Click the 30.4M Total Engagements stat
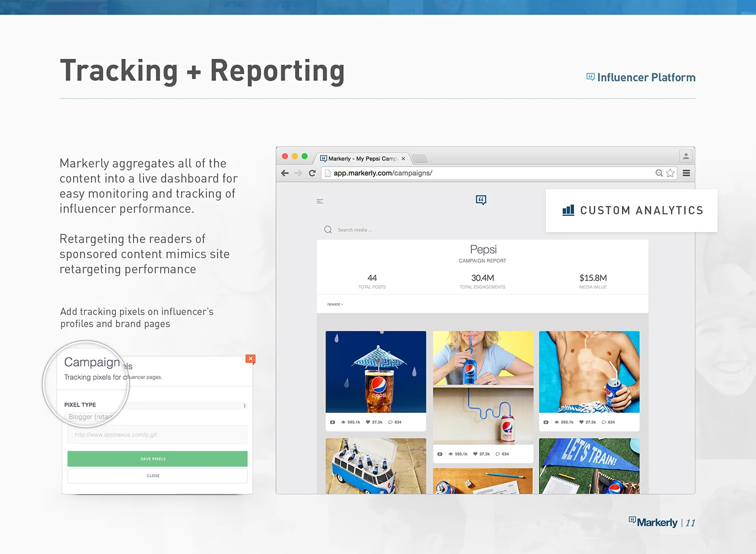The image size is (756, 554). [483, 281]
